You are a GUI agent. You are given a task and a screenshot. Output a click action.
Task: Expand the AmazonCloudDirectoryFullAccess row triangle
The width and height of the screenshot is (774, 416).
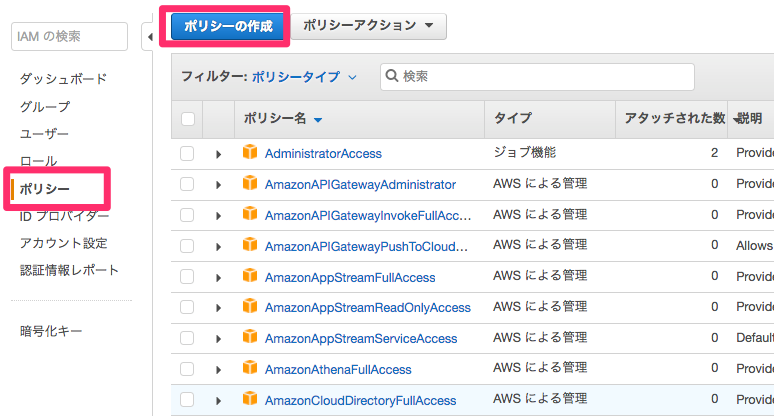219,401
